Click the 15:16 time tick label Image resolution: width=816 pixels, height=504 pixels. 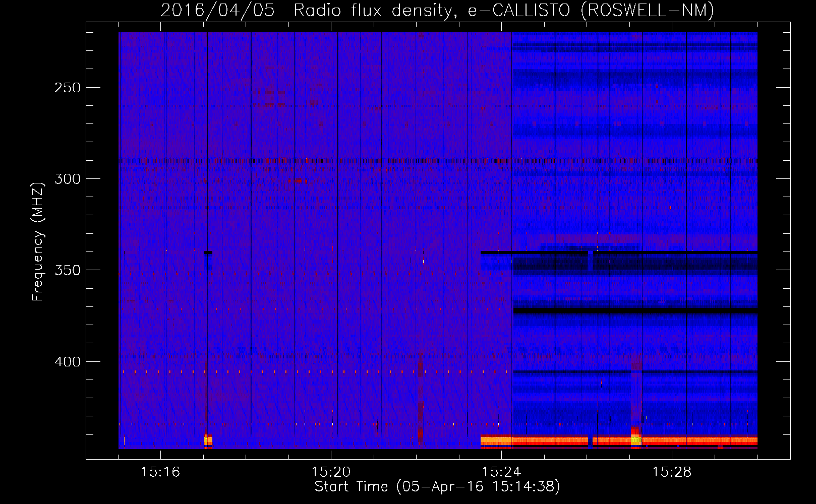[x=160, y=472]
